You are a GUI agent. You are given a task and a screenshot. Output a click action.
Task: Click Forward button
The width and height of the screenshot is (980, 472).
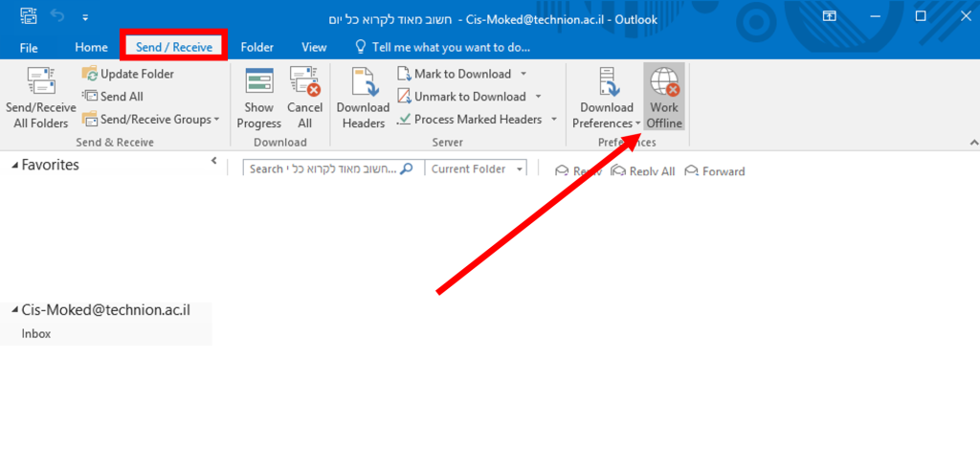[716, 171]
